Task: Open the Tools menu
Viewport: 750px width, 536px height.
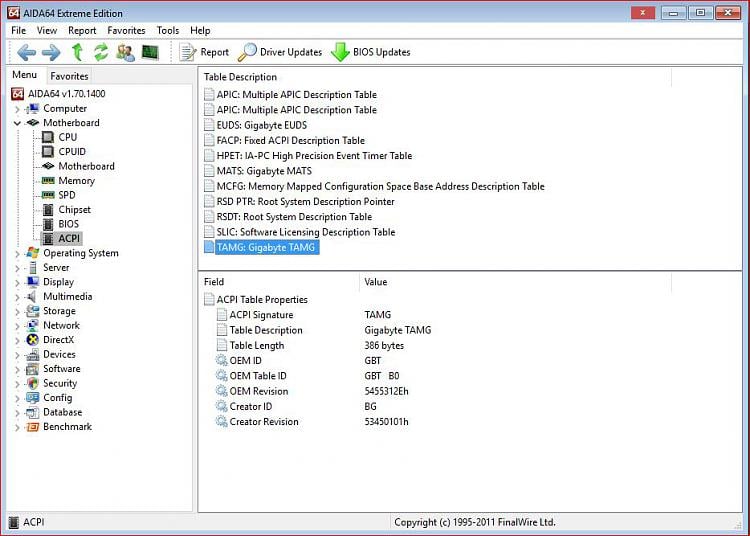Action: [x=168, y=31]
